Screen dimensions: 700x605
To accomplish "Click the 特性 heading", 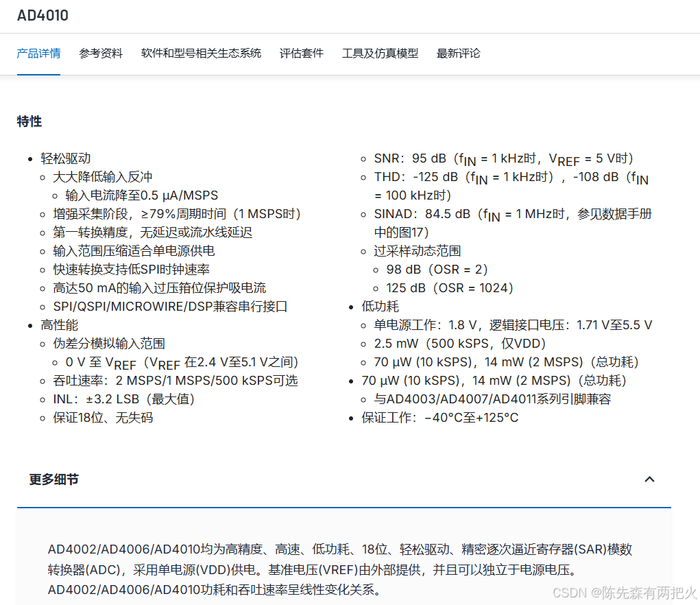I will pos(29,121).
